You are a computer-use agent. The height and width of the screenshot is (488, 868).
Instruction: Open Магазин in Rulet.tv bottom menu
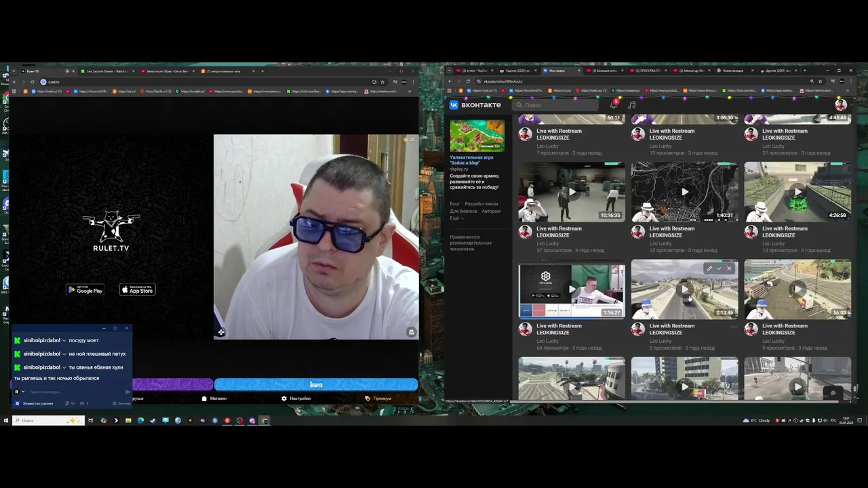(x=214, y=399)
